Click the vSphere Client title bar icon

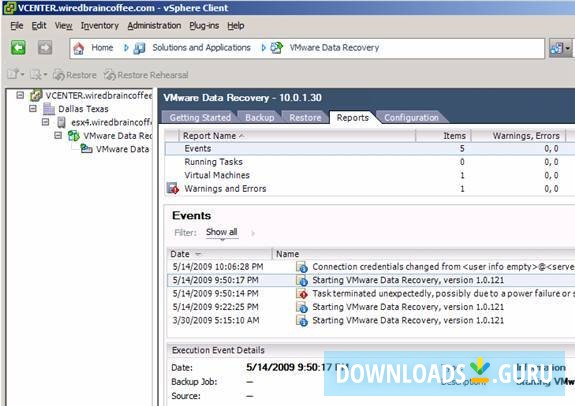9,7
